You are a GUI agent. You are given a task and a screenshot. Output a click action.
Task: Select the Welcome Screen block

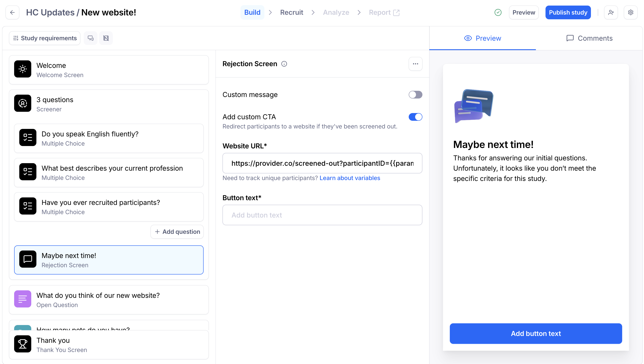pyautogui.click(x=109, y=70)
